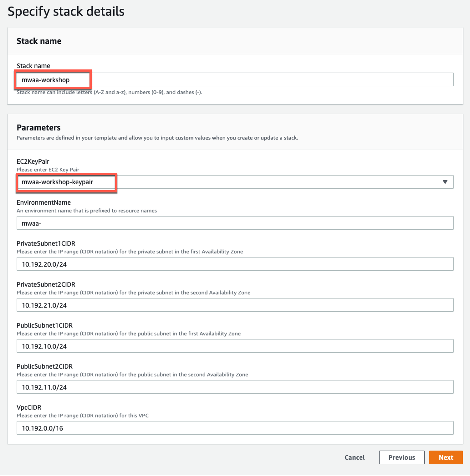This screenshot has width=470, height=476.
Task: Focus the VpcCIDR field with 10.192.0.0/16
Action: (234, 428)
